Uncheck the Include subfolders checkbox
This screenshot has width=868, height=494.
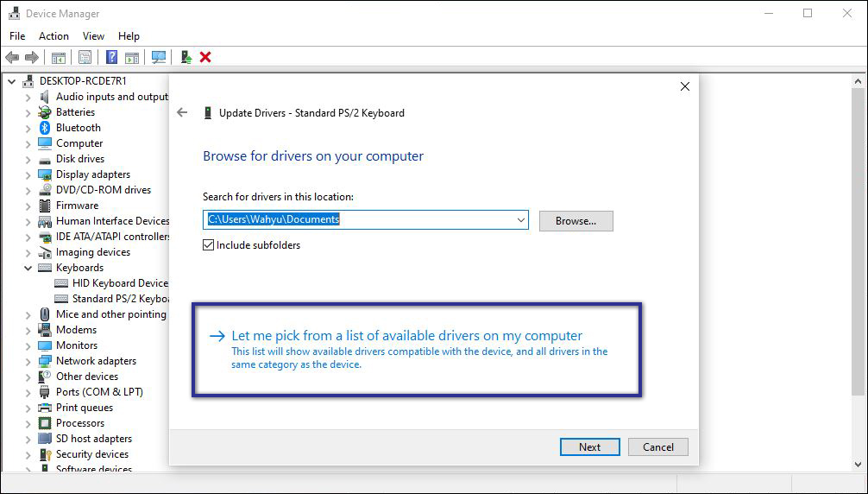[208, 244]
